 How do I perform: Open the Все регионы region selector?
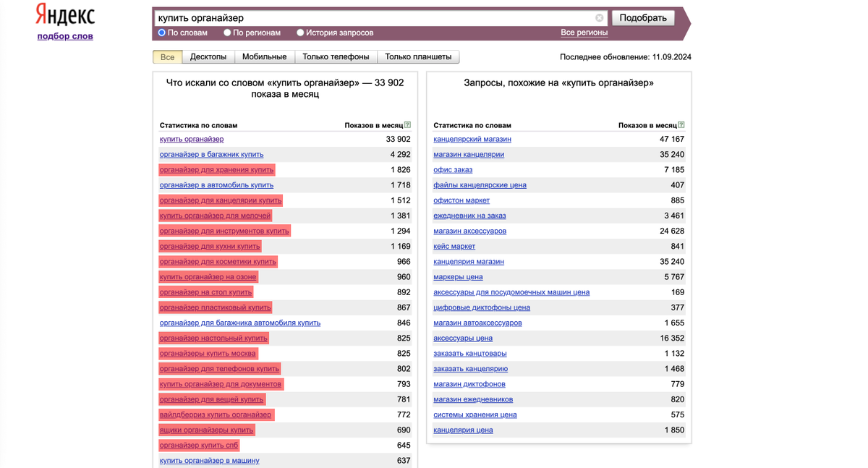tap(584, 33)
